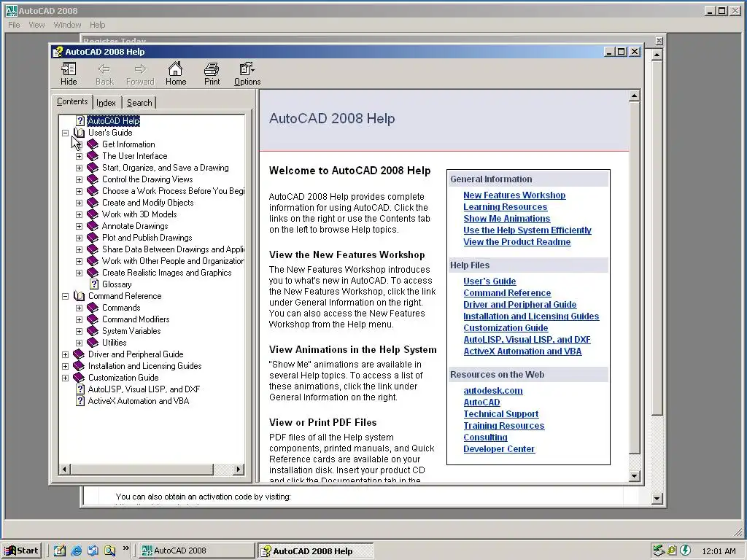Click the help topic pane scroll down arrow
747x560 pixels.
pyautogui.click(x=634, y=475)
